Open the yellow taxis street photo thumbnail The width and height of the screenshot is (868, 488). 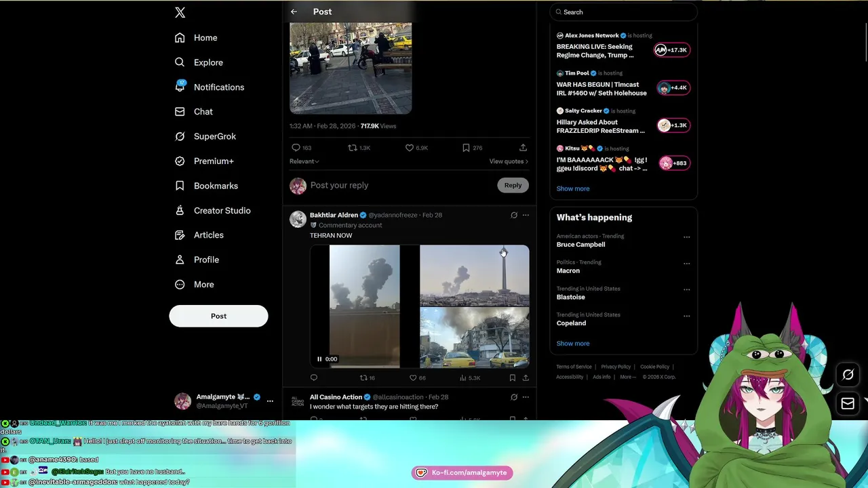point(475,338)
